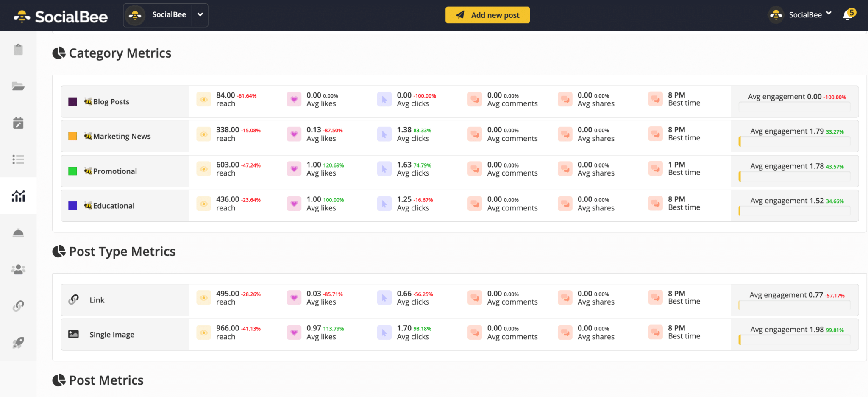The image size is (868, 397).
Task: Click the SocialBee logo
Action: pos(61,16)
